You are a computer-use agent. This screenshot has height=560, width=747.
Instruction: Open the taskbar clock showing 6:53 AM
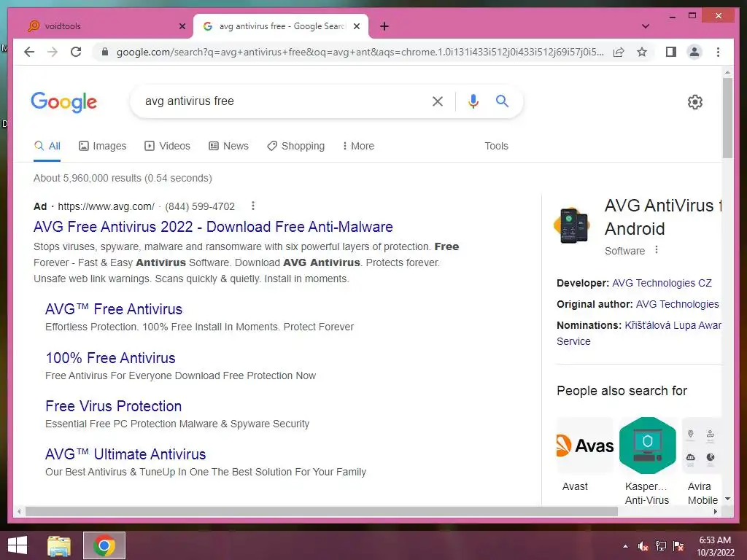coord(715,546)
